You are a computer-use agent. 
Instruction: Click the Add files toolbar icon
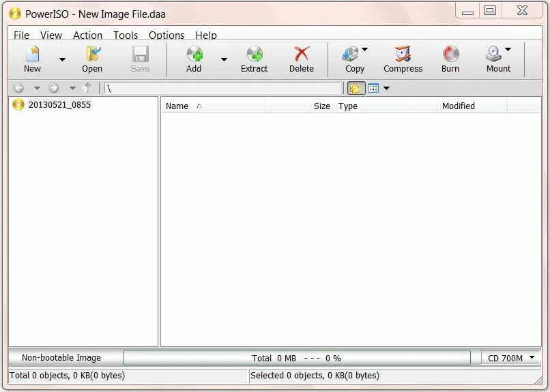194,55
